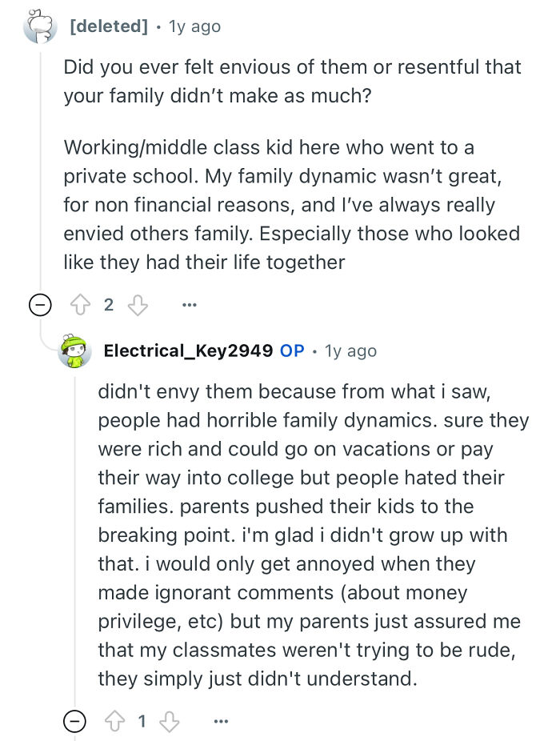Downvote the [deleted] user's comment

click(x=138, y=305)
